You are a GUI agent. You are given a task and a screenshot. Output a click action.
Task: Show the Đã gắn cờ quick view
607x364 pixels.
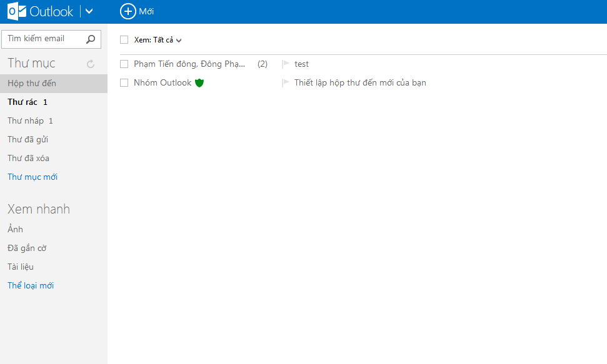[x=27, y=248]
